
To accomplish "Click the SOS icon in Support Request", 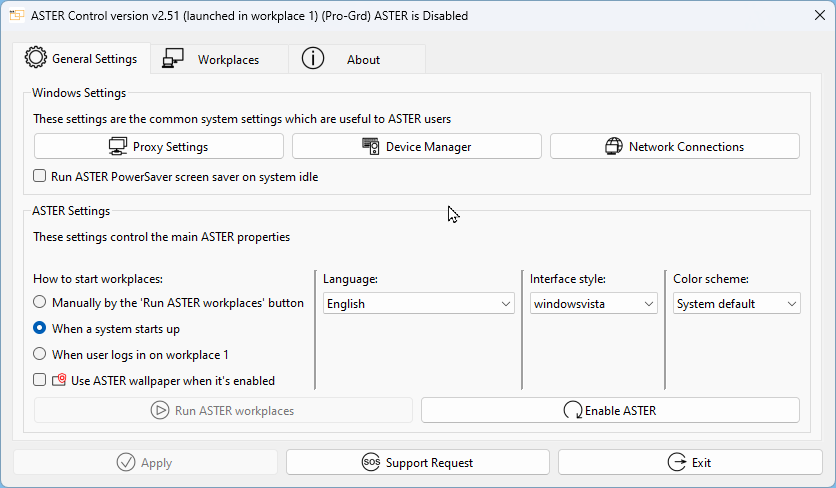I will [370, 463].
